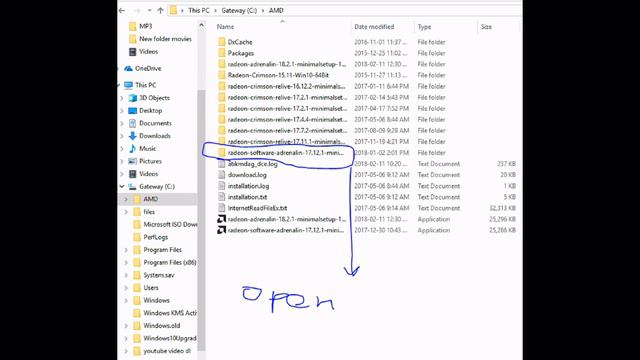The height and width of the screenshot is (360, 640).
Task: Select 'radeon-software-adrenalin-17.12.1-mini...' folder
Action: click(285, 153)
